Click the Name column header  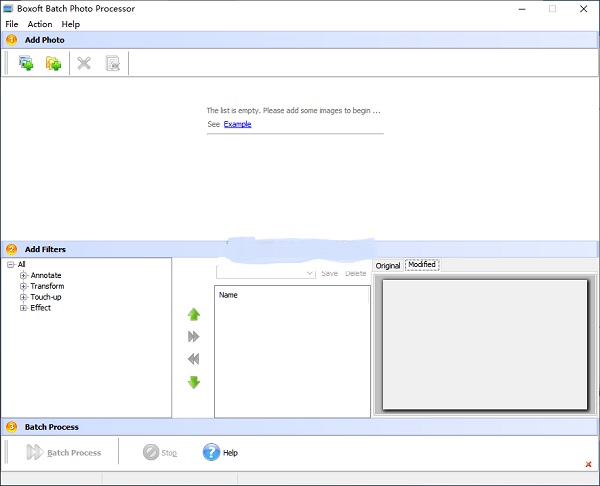292,295
